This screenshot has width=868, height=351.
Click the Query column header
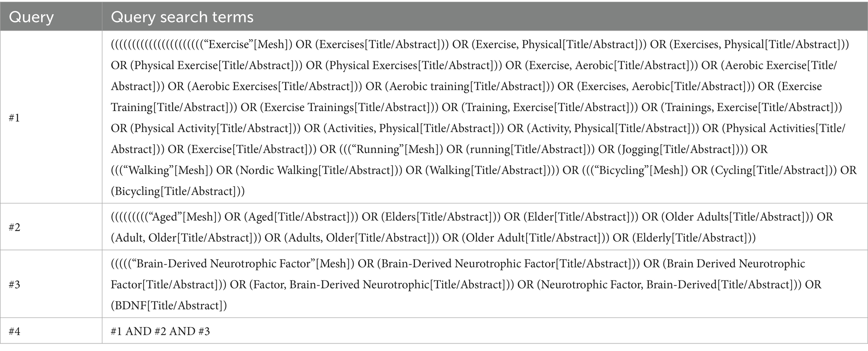(x=31, y=17)
